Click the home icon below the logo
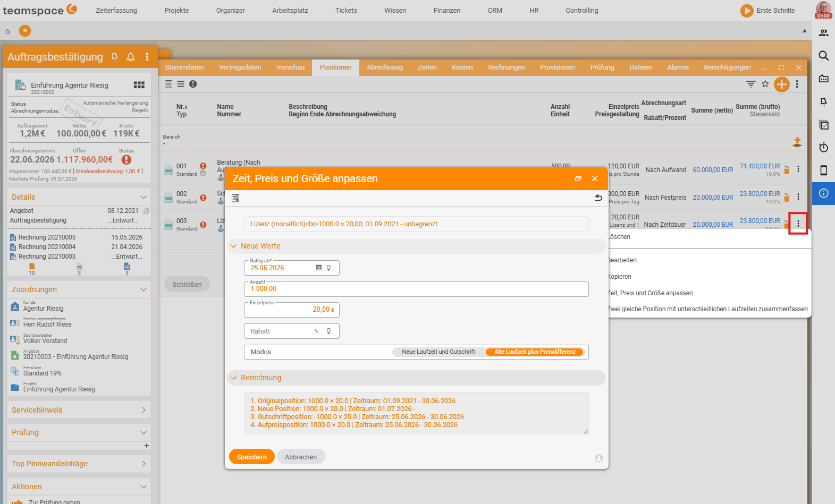835x504 pixels. point(7,31)
